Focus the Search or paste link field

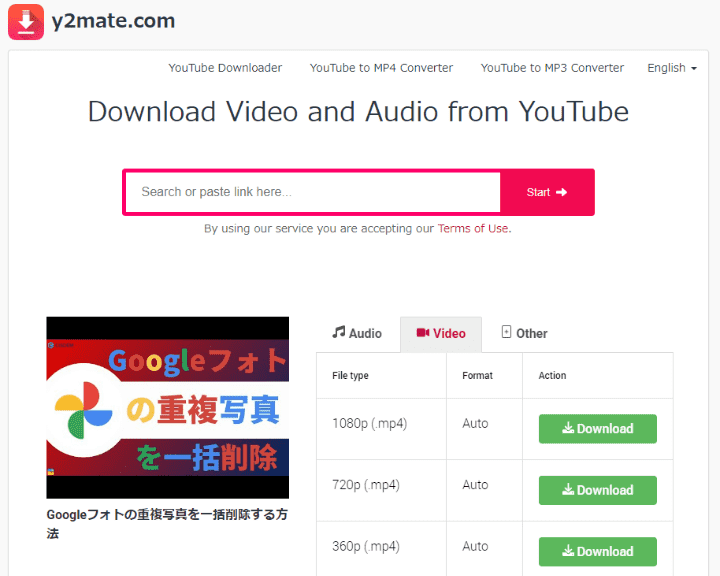(313, 192)
